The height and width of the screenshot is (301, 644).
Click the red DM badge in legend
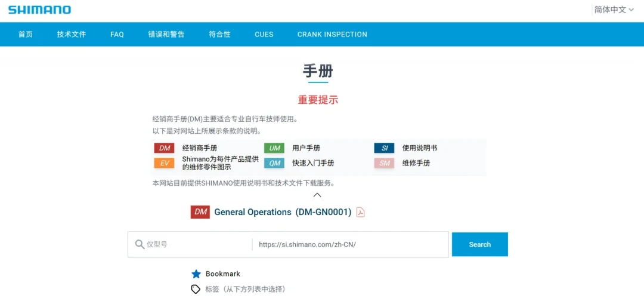165,148
